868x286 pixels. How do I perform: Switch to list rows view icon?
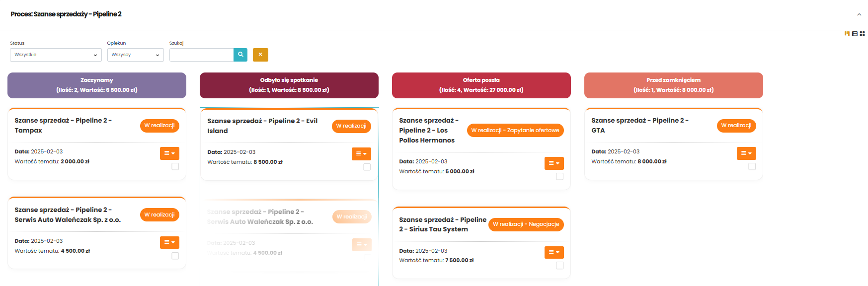tap(855, 34)
